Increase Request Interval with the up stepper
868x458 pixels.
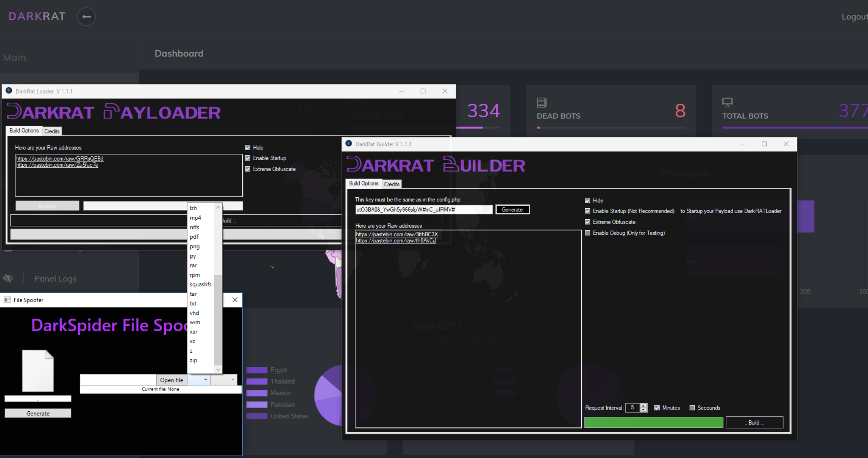[643, 406]
